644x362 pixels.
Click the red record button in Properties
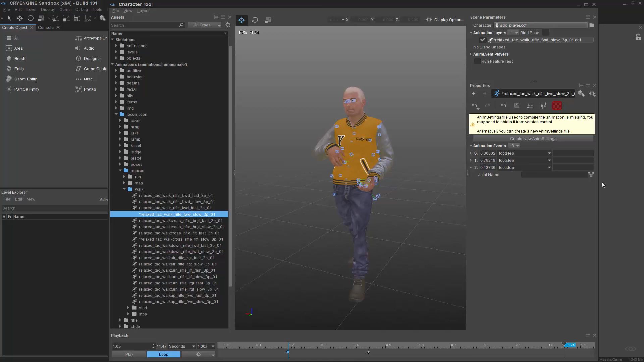pos(557,106)
